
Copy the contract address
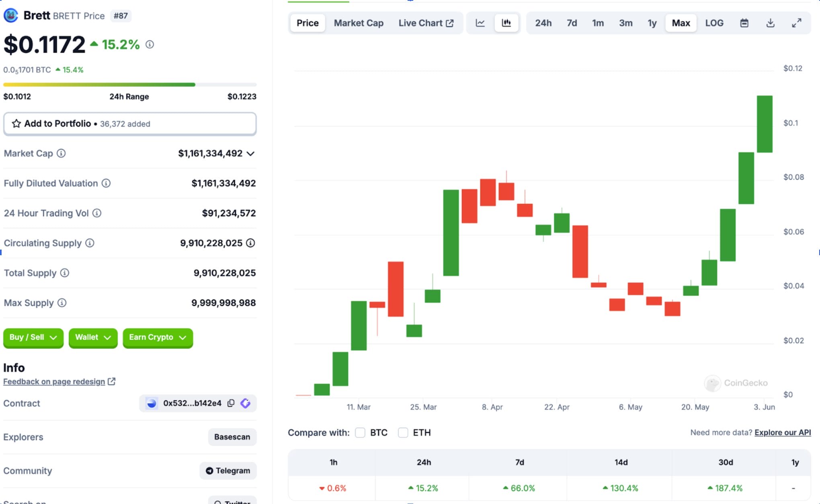231,403
